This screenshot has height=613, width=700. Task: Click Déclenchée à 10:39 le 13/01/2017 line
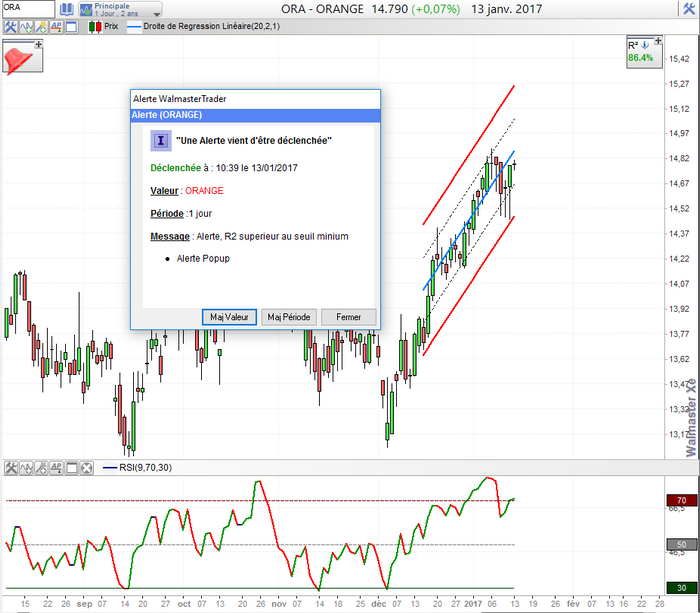point(224,168)
